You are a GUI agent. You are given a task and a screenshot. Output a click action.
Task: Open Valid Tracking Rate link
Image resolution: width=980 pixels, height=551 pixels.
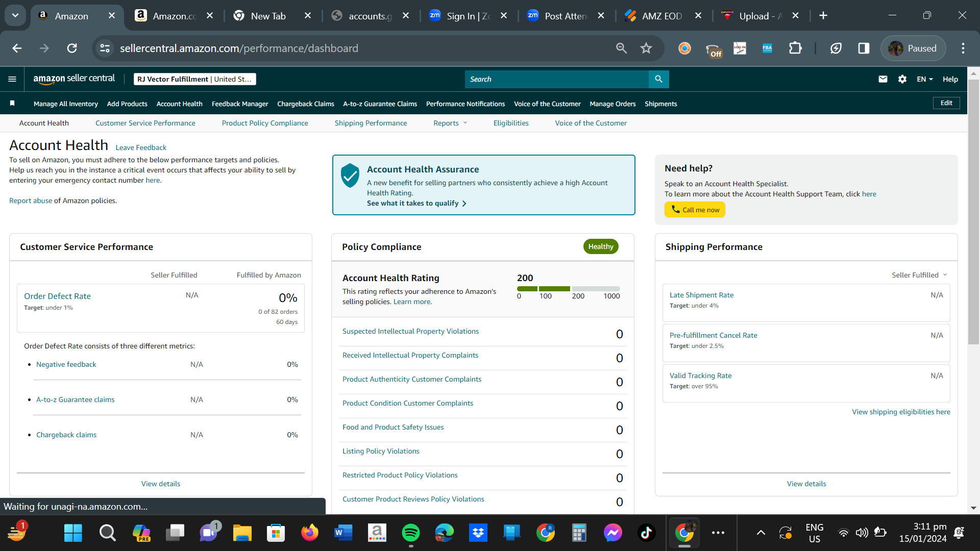(x=700, y=375)
